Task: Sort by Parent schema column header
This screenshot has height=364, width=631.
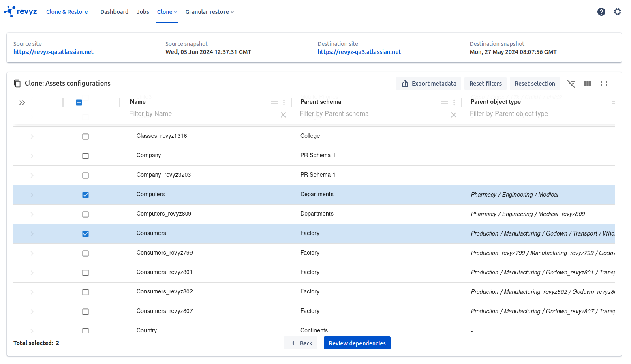Action: tap(321, 102)
